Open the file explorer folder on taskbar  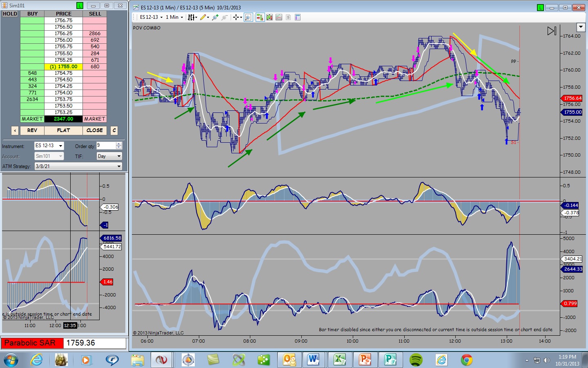(138, 360)
